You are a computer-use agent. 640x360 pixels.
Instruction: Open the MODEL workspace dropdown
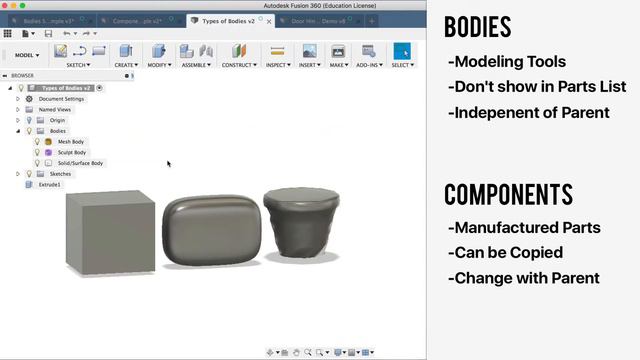(x=27, y=55)
